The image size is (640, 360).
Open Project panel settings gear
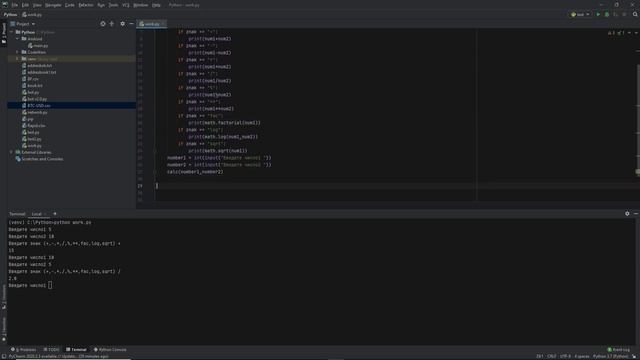click(122, 24)
